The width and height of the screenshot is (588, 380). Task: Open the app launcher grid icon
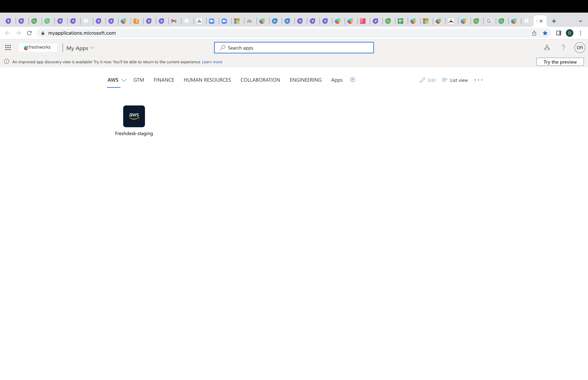[x=8, y=48]
